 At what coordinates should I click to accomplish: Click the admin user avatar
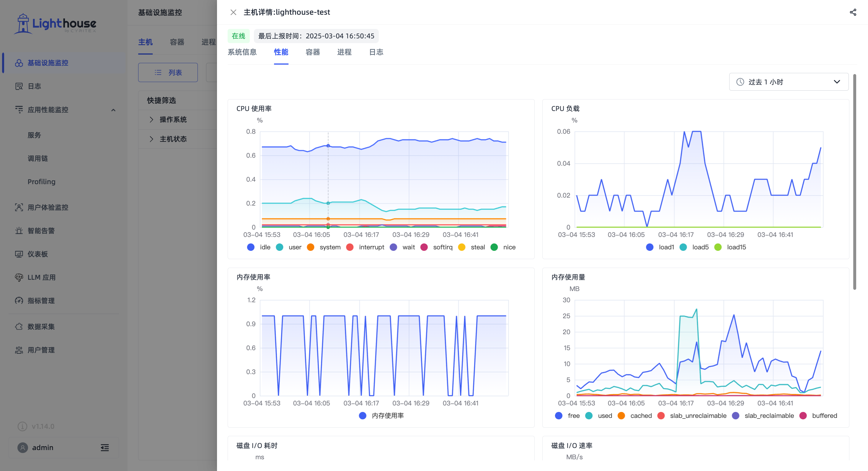[x=22, y=447]
